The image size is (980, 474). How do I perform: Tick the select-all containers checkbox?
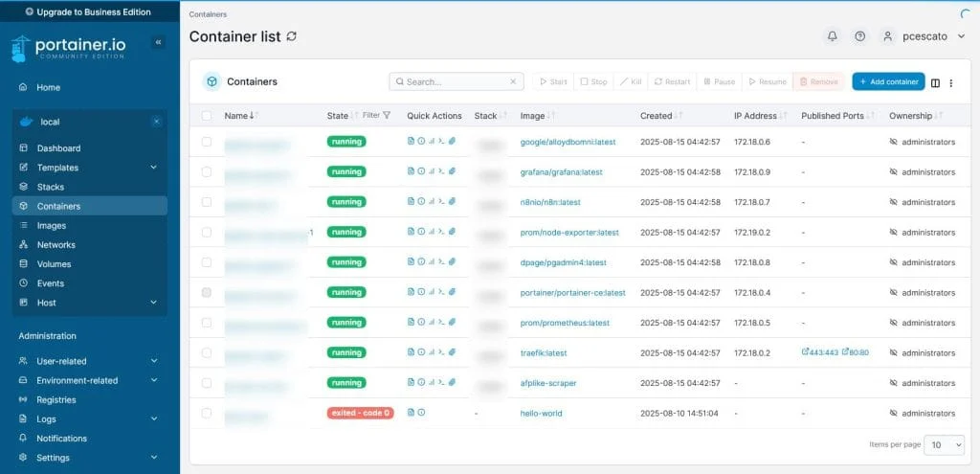(207, 116)
